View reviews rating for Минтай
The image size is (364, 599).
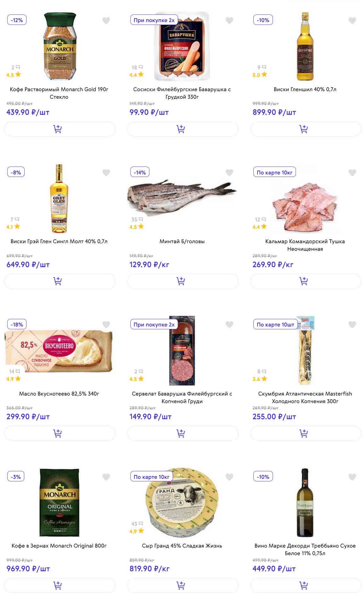(x=136, y=223)
